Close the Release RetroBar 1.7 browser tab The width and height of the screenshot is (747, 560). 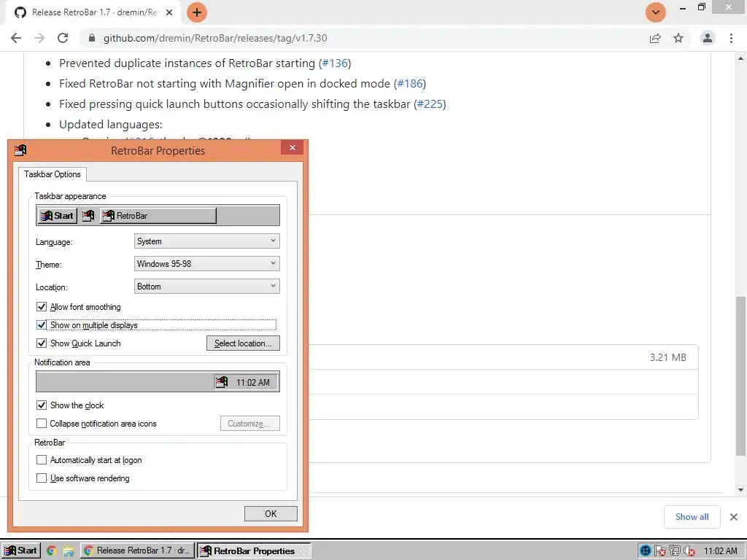(x=169, y=12)
